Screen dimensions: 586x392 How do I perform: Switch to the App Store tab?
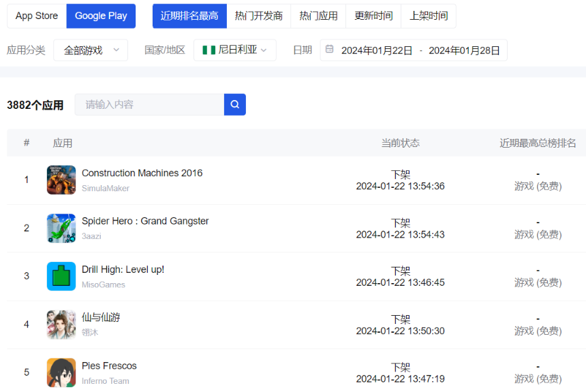(37, 16)
